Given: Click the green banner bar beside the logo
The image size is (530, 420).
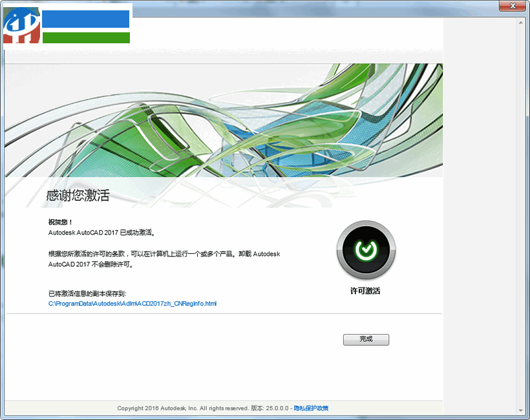Looking at the screenshot, I should [86, 37].
